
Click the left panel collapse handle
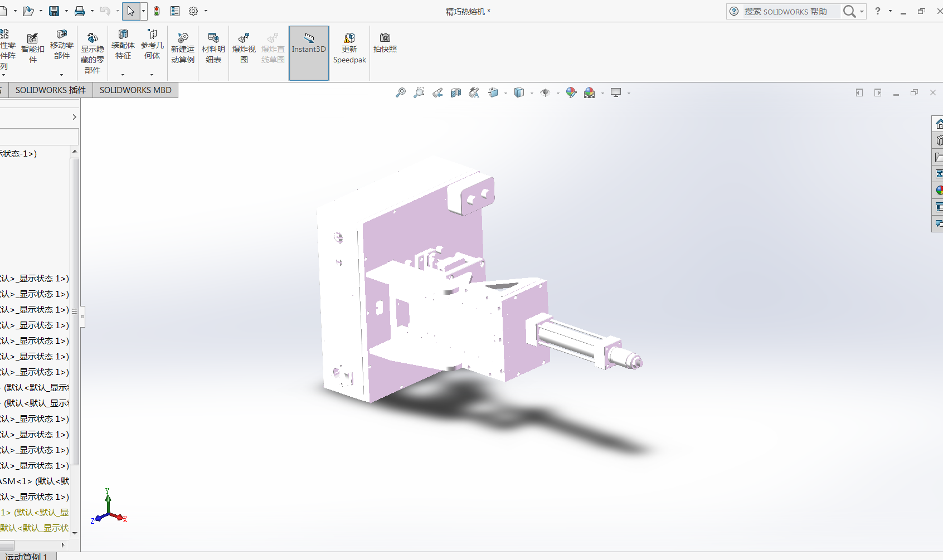82,316
